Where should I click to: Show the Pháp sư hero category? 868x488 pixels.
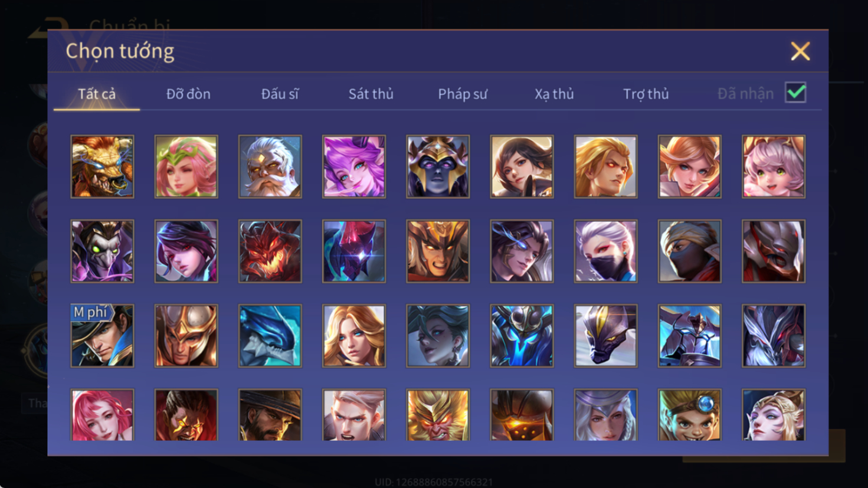(x=463, y=94)
